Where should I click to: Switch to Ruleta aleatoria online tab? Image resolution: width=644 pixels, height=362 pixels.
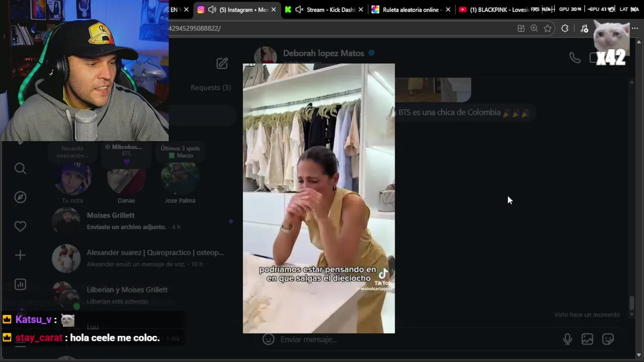click(410, 10)
